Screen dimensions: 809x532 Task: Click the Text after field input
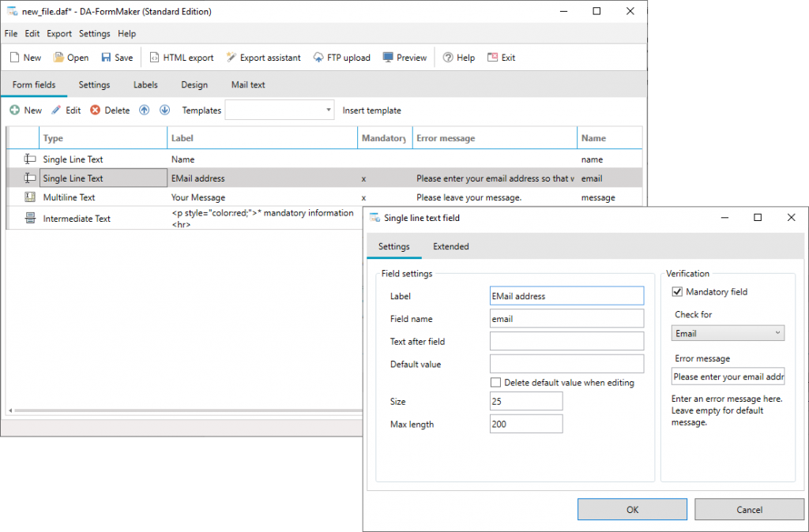pos(567,341)
